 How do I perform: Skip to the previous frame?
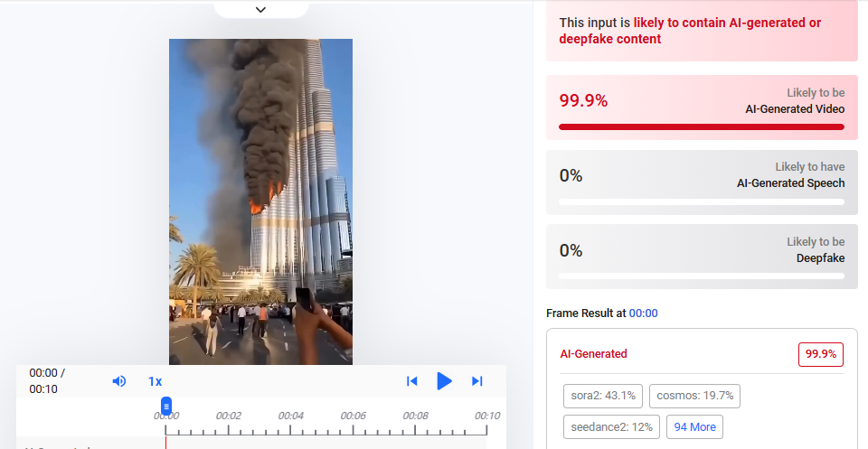[x=412, y=381]
